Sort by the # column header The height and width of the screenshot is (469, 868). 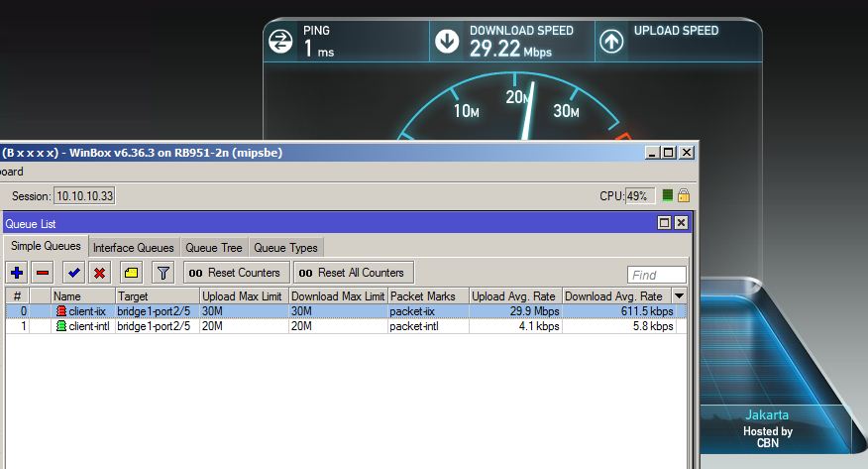(17, 295)
